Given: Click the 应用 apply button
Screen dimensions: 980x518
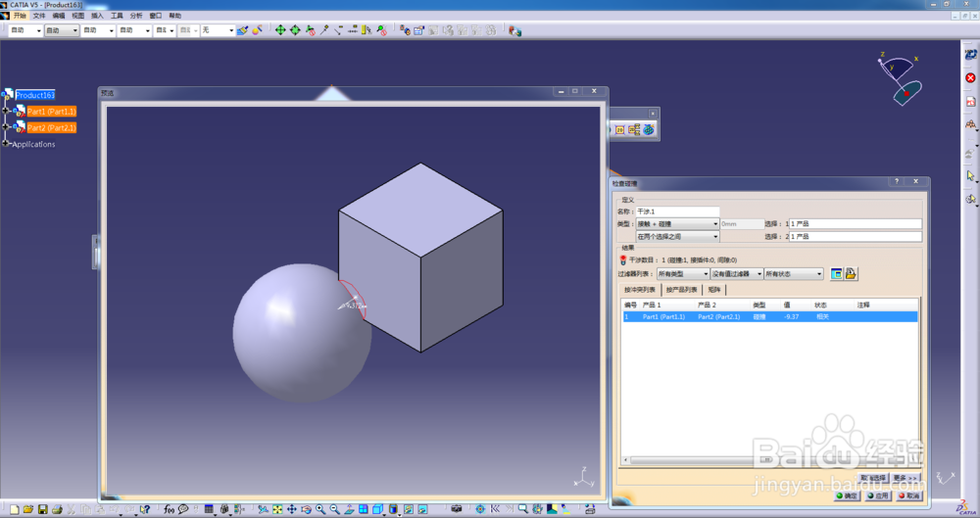Looking at the screenshot, I should [x=877, y=495].
